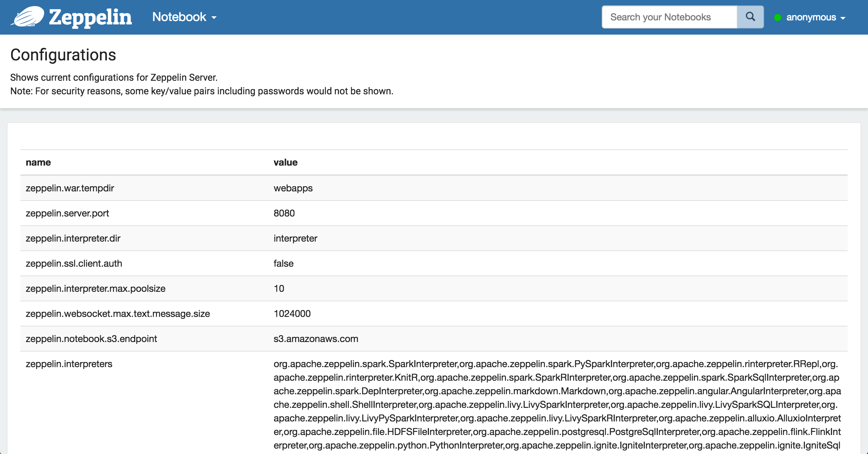Expand the anonymous user dropdown
This screenshot has width=868, height=454.
click(815, 17)
